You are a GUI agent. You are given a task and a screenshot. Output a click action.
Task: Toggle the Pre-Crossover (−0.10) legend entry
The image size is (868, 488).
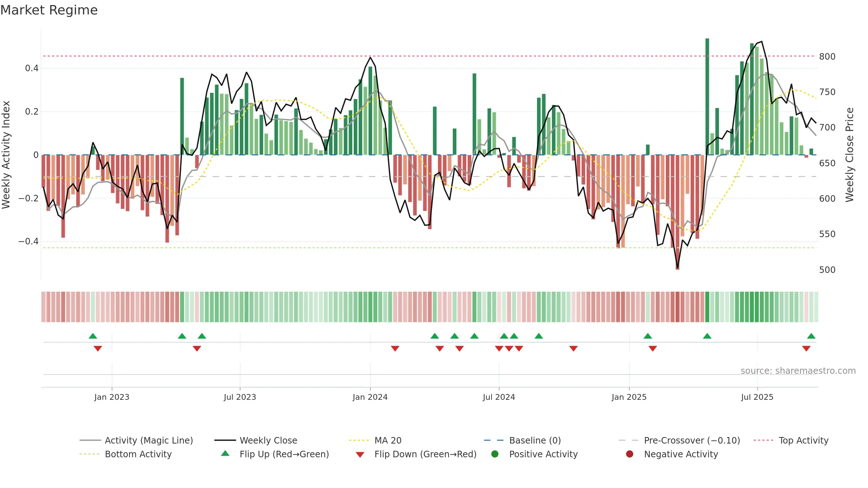[x=679, y=440]
